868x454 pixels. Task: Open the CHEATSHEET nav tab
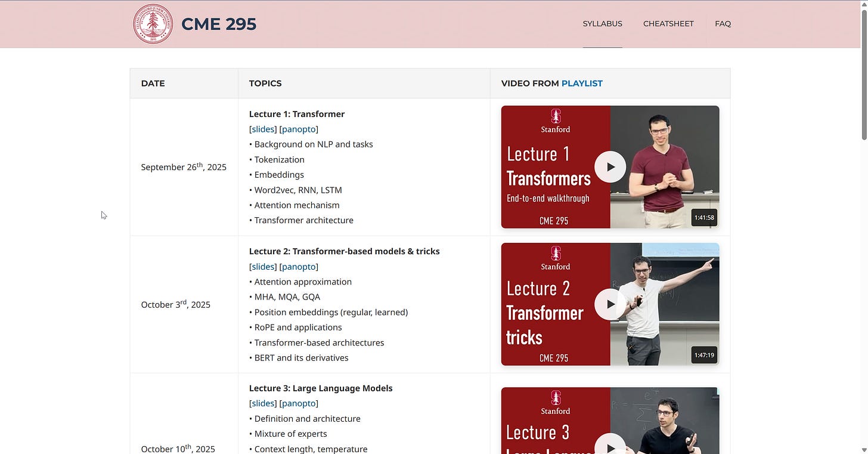click(x=668, y=24)
